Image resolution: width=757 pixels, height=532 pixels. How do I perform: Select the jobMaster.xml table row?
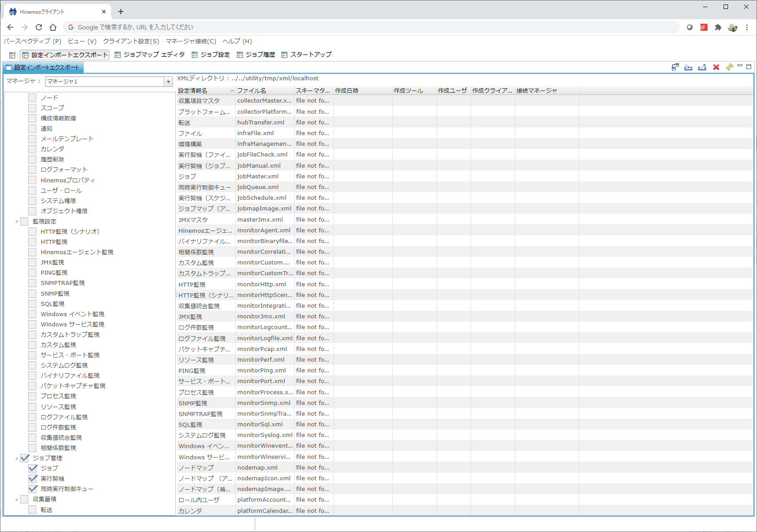(465, 176)
